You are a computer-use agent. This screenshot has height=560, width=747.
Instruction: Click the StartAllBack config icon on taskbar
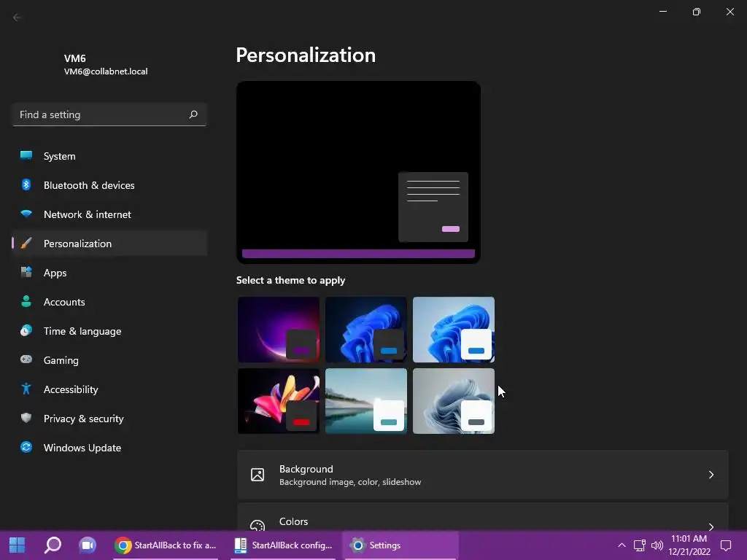click(x=241, y=545)
